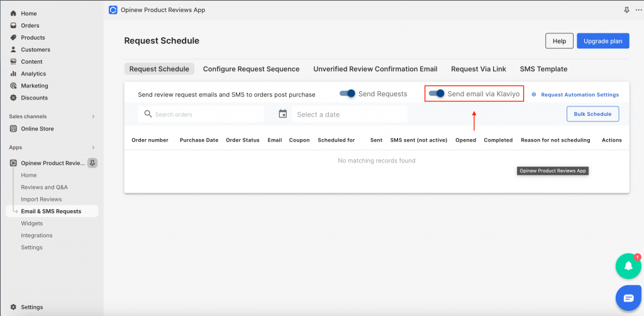Screen dimensions: 644x316
Task: Click the Products tag icon
Action: pos(13,37)
